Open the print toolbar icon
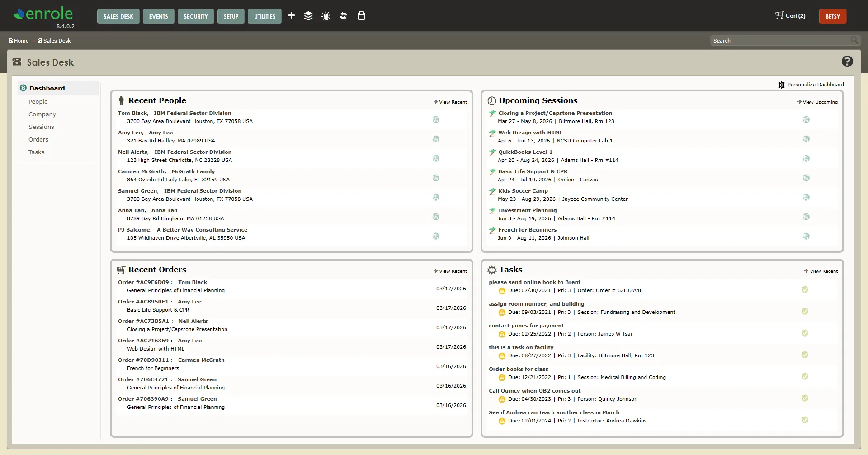This screenshot has height=455, width=868. (x=361, y=15)
